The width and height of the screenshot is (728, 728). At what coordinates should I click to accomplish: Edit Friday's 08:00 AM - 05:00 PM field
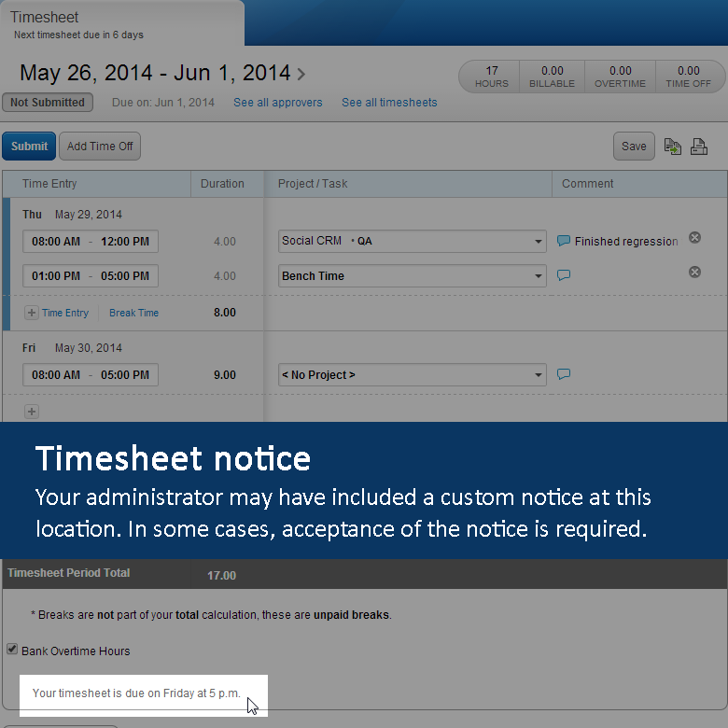click(91, 374)
